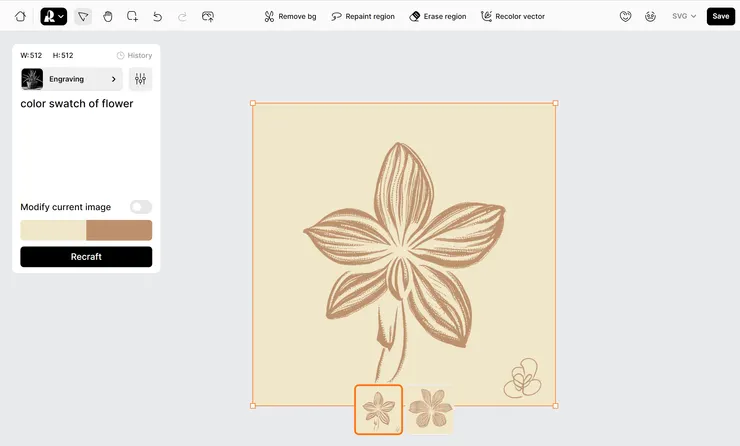Redo the last action
The height and width of the screenshot is (446, 740).
pos(182,17)
